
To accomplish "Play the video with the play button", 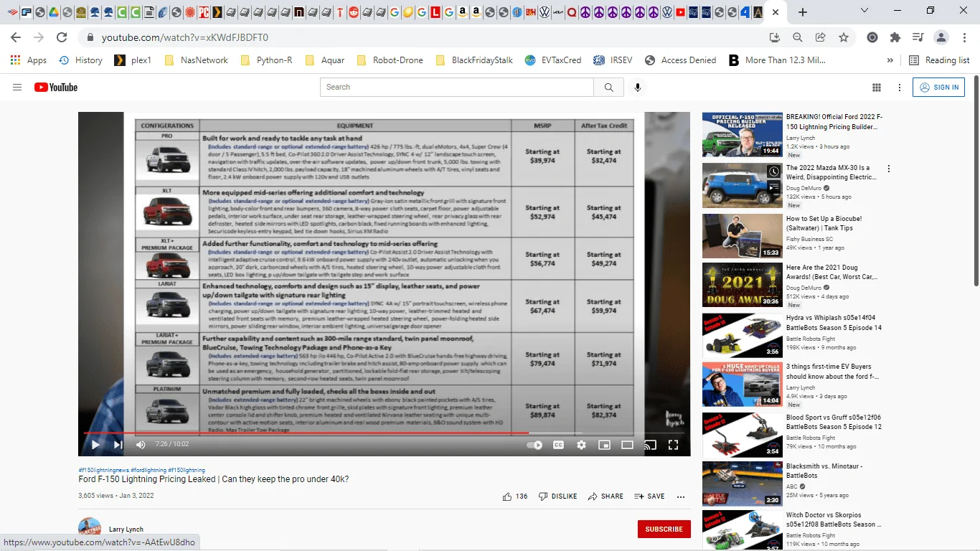I will click(x=95, y=445).
